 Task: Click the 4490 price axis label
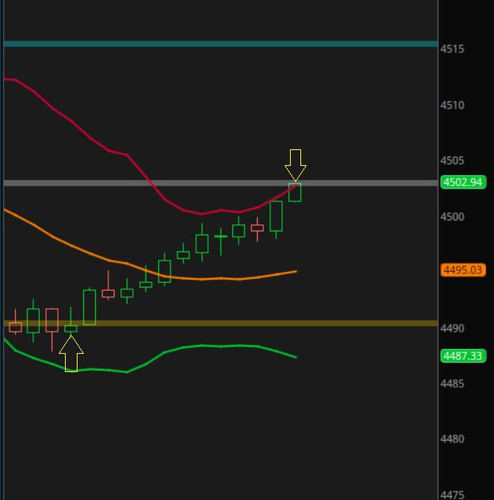[x=452, y=329]
